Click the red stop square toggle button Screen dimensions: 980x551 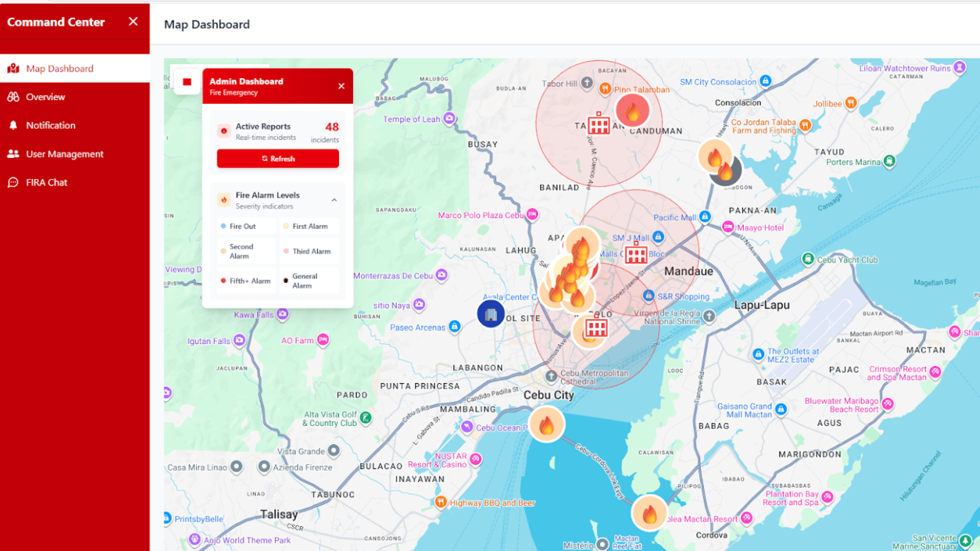[x=187, y=82]
